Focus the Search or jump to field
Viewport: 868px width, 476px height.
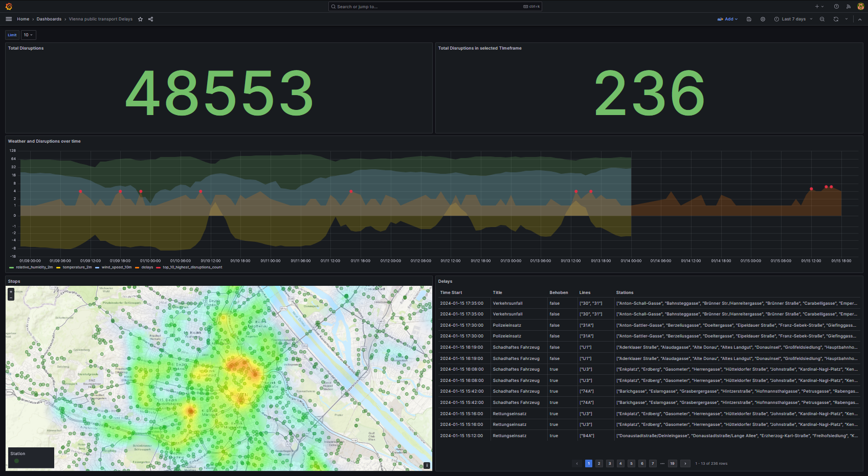(x=435, y=7)
